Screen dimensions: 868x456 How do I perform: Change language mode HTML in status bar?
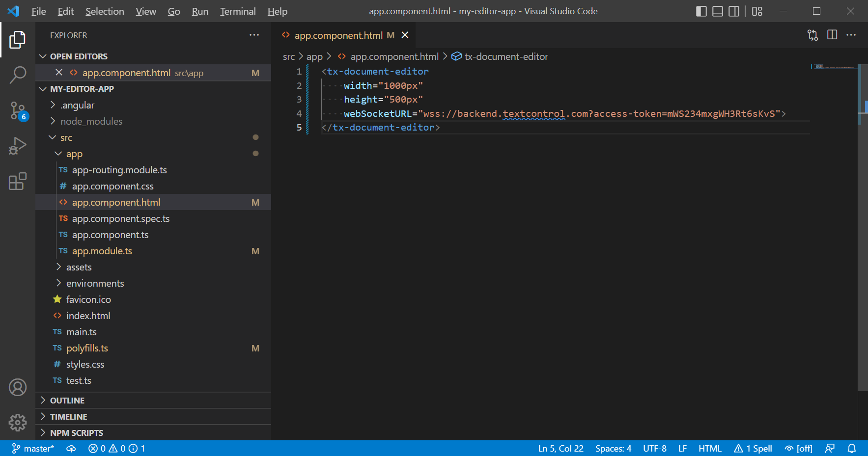(x=710, y=448)
